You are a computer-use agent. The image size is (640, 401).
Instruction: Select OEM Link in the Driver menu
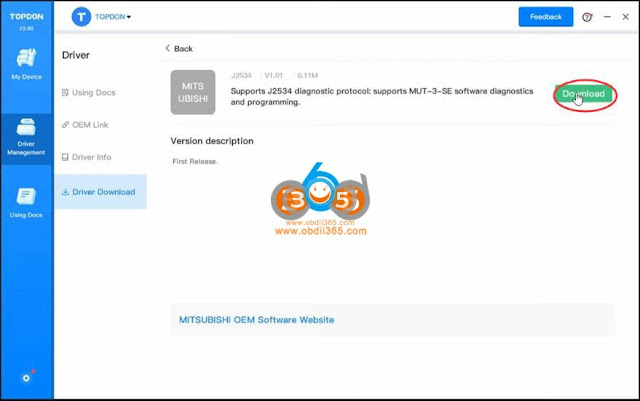[x=85, y=125]
